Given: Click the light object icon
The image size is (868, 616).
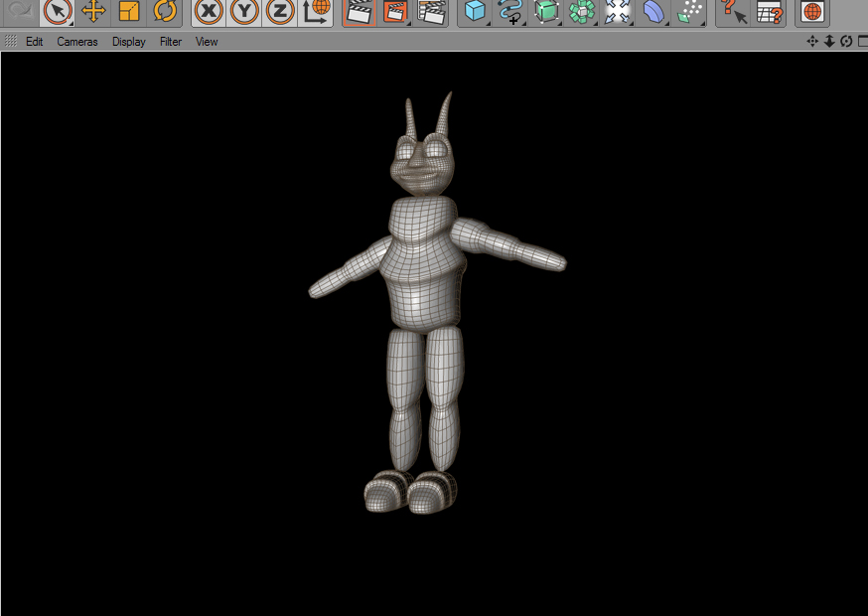Looking at the screenshot, I should (x=617, y=11).
